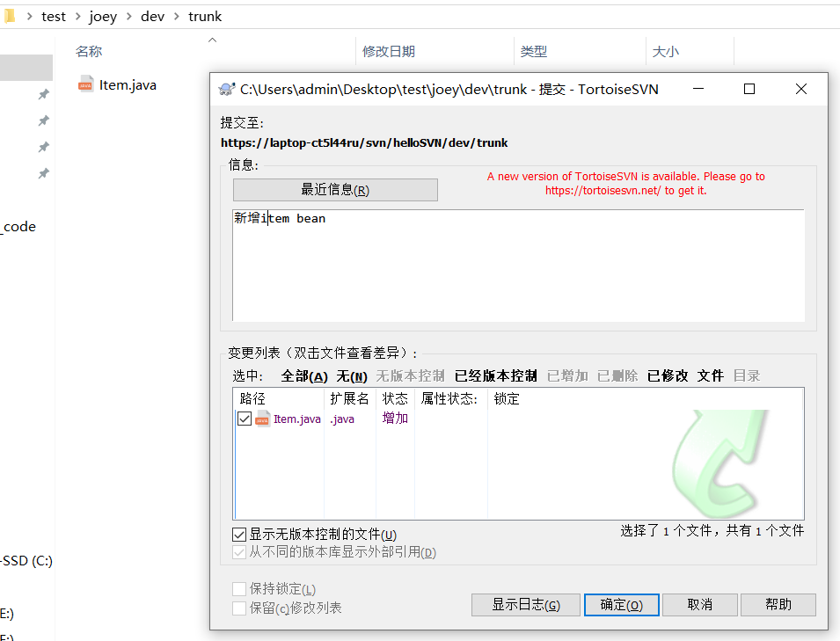Deselect all via 无(N) link
Image resolution: width=840 pixels, height=641 pixels.
coord(352,376)
